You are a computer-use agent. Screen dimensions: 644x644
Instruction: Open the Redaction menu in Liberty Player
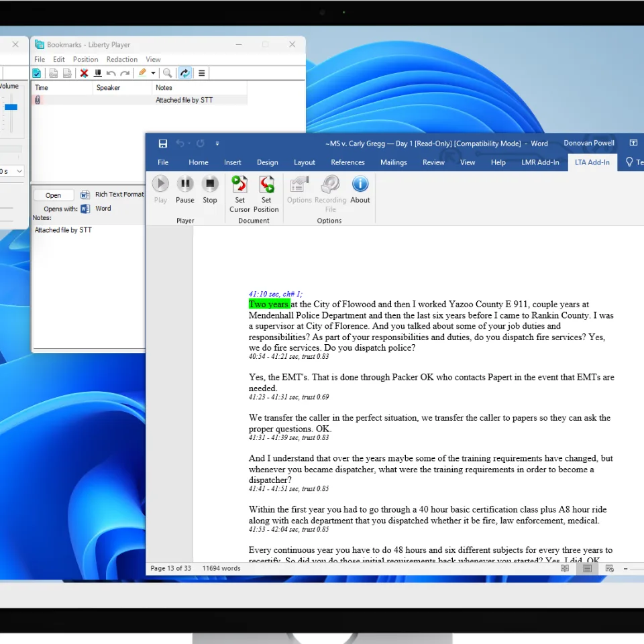click(x=122, y=59)
